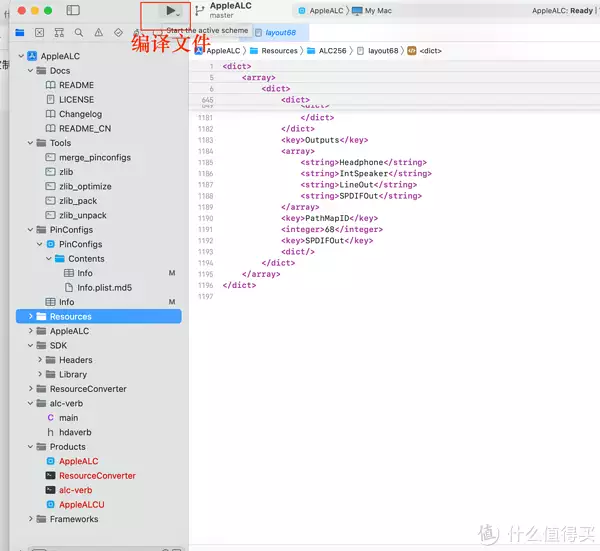
Task: Open main C source file
Action: coord(68,418)
